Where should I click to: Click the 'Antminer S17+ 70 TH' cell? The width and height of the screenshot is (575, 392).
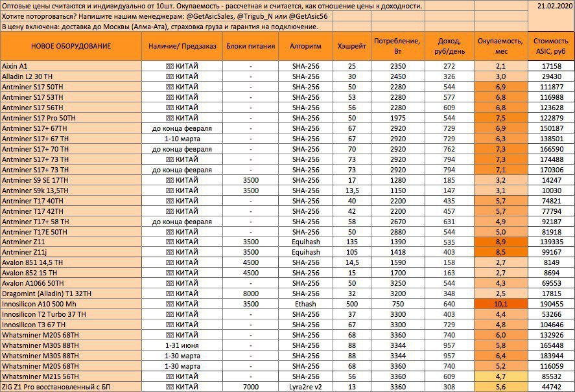pos(71,149)
